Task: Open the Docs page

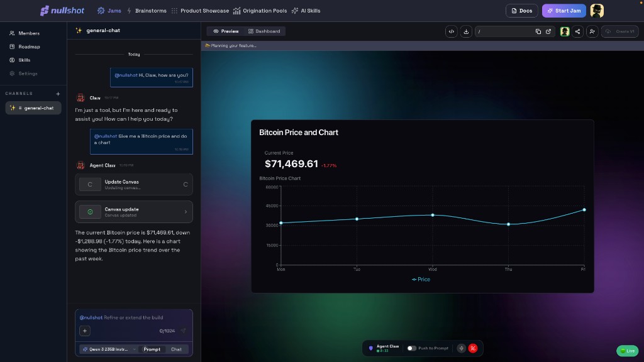Action: point(521,11)
